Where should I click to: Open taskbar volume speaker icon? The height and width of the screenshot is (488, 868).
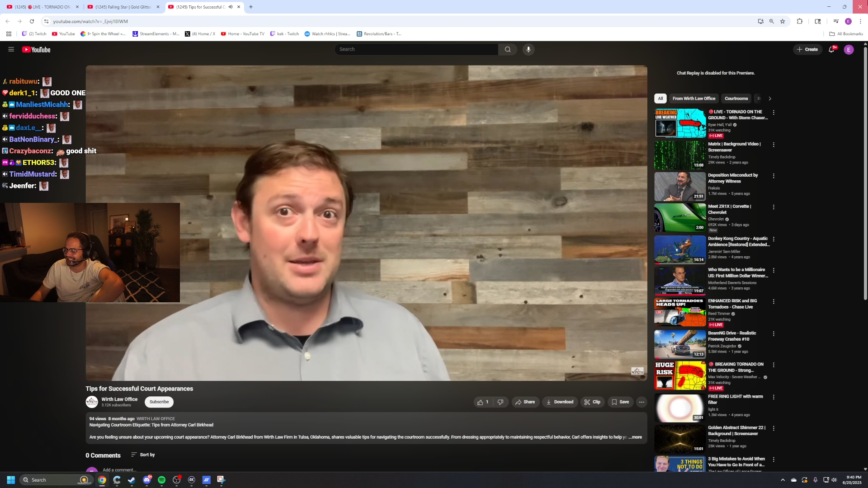[834, 480]
